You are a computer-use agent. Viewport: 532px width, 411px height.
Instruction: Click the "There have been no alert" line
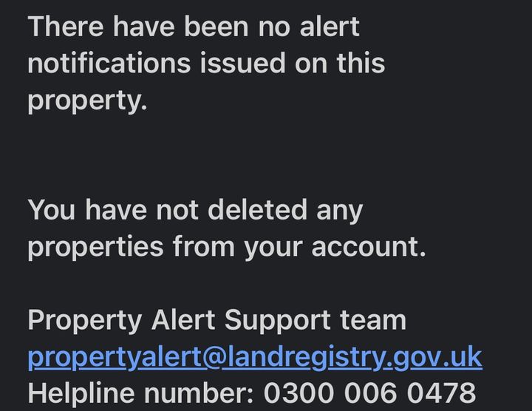click(194, 27)
